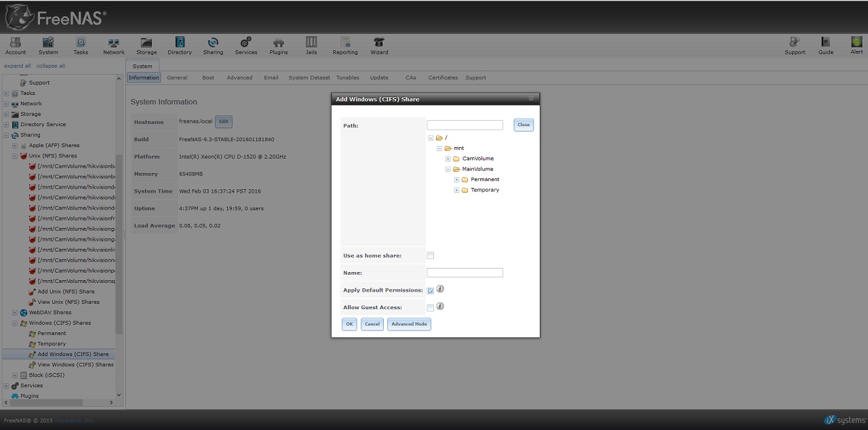This screenshot has height=430, width=868.
Task: Open the Guide icon
Action: [x=826, y=45]
